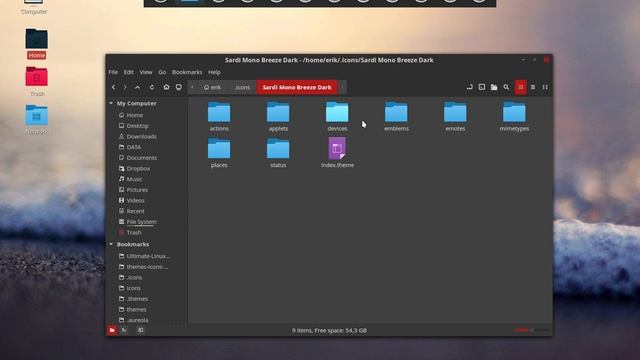640x360 pixels.
Task: Select the emblems folder
Action: [x=396, y=116]
